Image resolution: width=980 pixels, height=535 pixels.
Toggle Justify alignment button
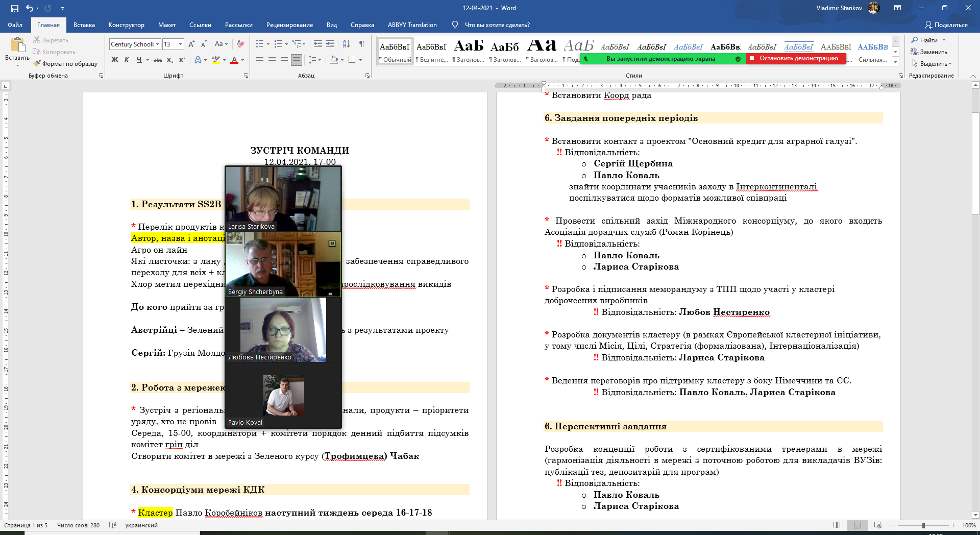point(297,60)
